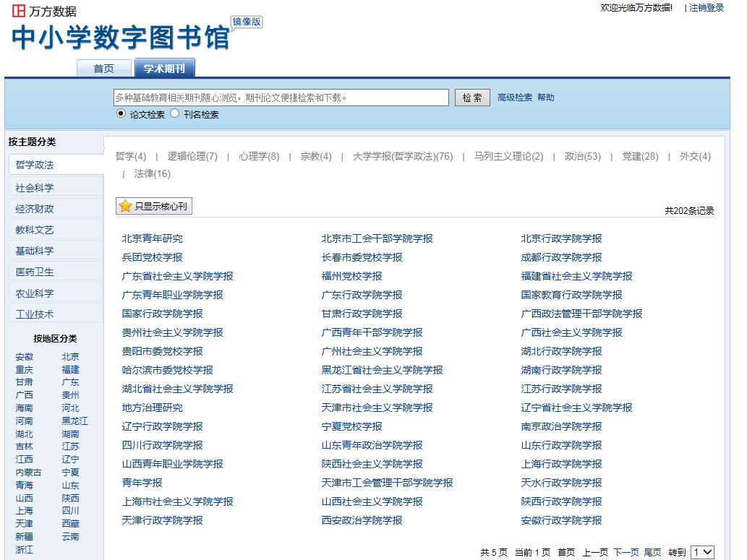Image resolution: width=747 pixels, height=560 pixels.
Task: Switch to the 学术期刊 tab
Action: [164, 69]
